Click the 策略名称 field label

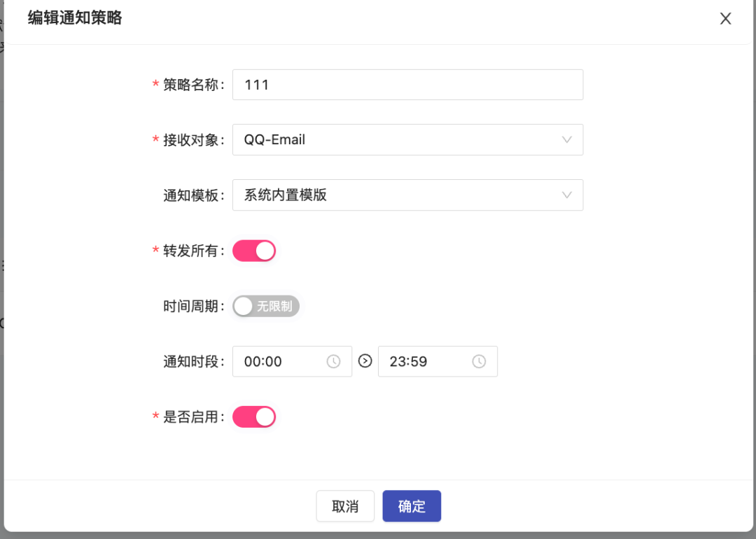click(x=191, y=85)
